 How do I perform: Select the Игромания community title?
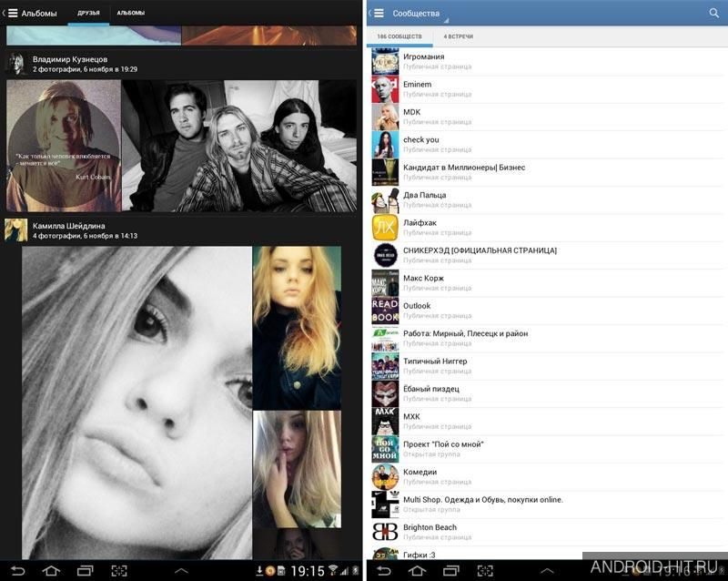(x=423, y=56)
